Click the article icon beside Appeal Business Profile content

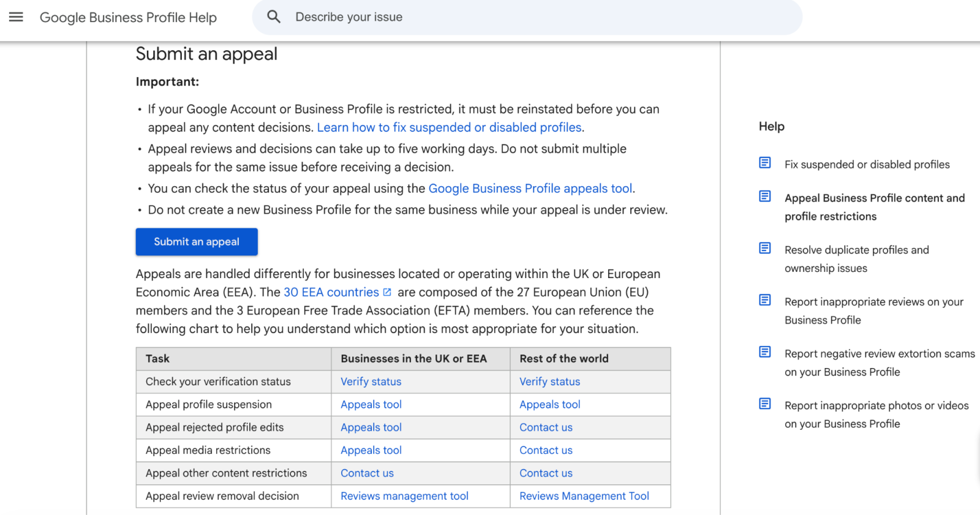pos(765,197)
